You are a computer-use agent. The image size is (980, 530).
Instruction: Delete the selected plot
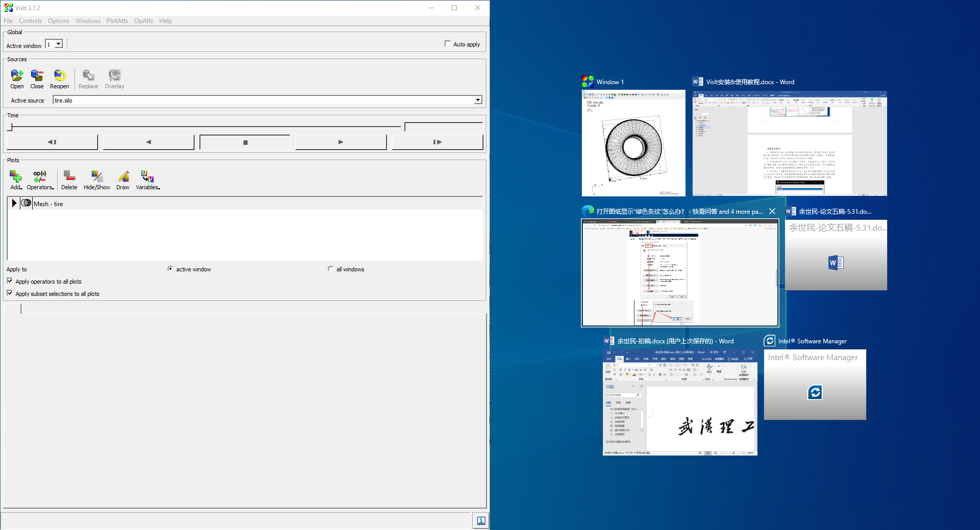69,180
